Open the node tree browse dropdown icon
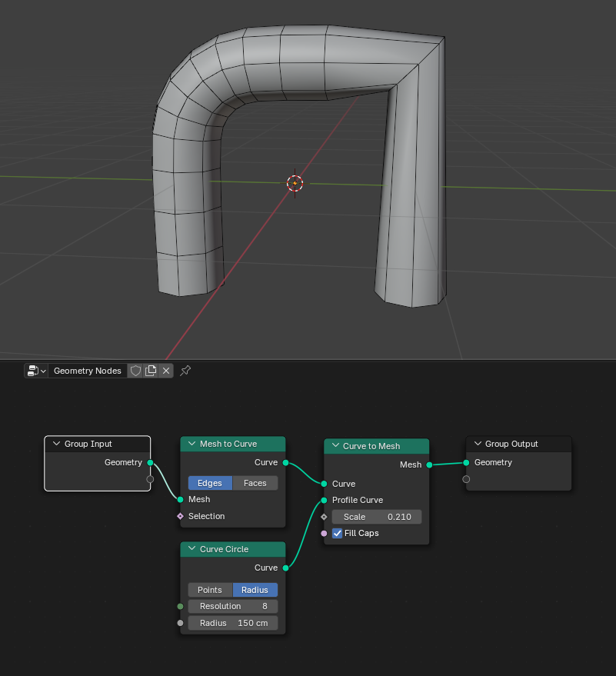The height and width of the screenshot is (676, 616). click(36, 371)
